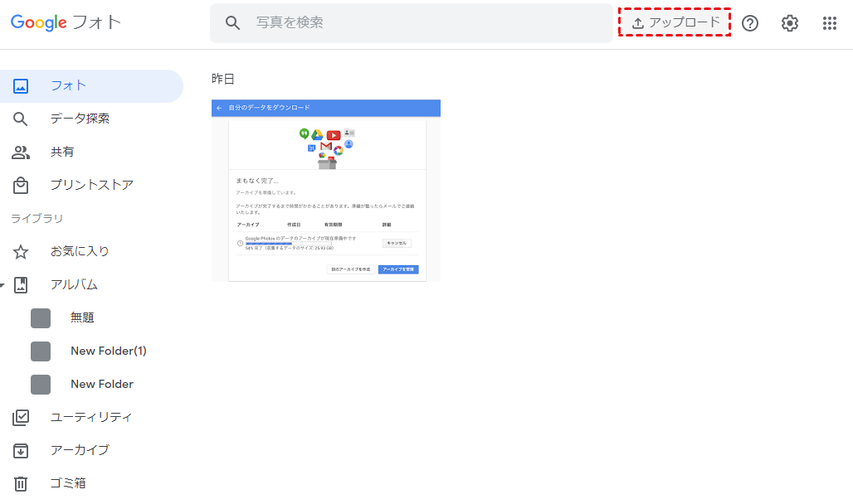853x504 pixels.
Task: Click the ゴミ箱 trash can icon
Action: pyautogui.click(x=21, y=484)
